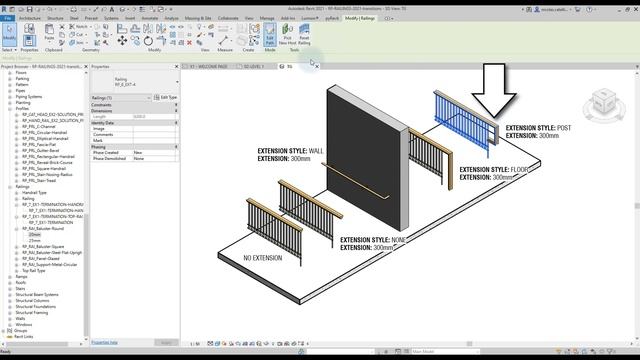640x360 pixels.
Task: Click Pick New Host tool
Action: [x=287, y=34]
